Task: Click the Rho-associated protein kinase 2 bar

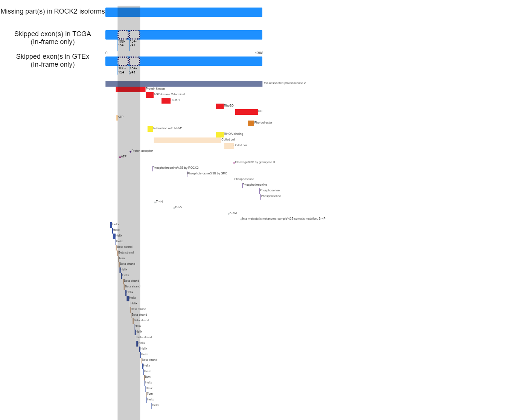Action: coord(184,84)
